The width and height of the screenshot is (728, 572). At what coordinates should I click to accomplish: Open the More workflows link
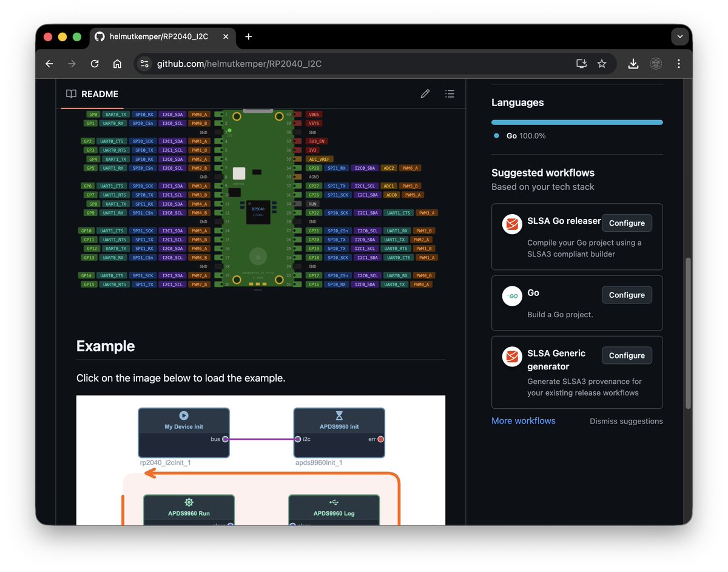click(524, 421)
